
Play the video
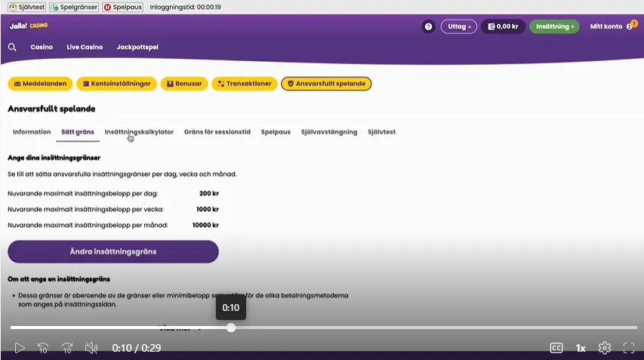pos(20,348)
